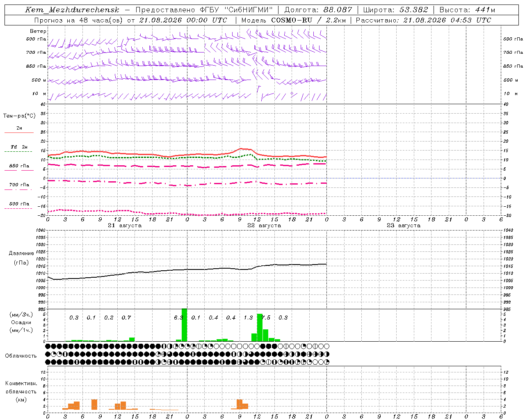Click the Осадки panel label

[21, 322]
